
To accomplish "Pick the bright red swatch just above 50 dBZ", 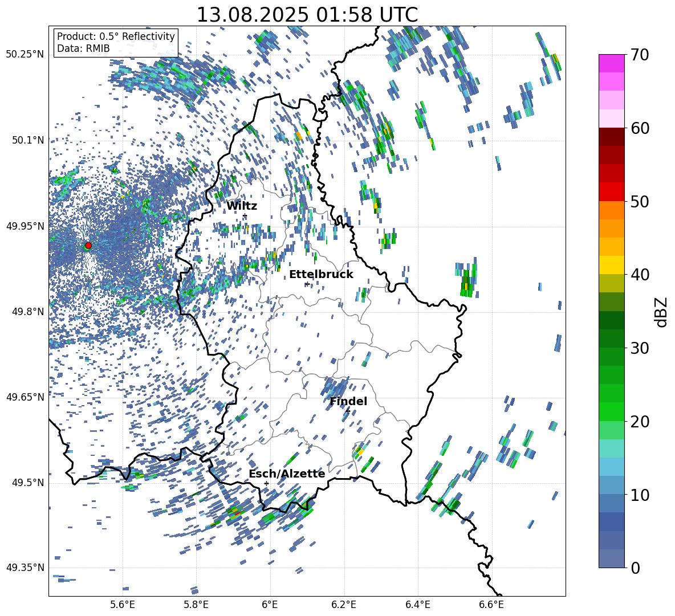I will (x=612, y=192).
